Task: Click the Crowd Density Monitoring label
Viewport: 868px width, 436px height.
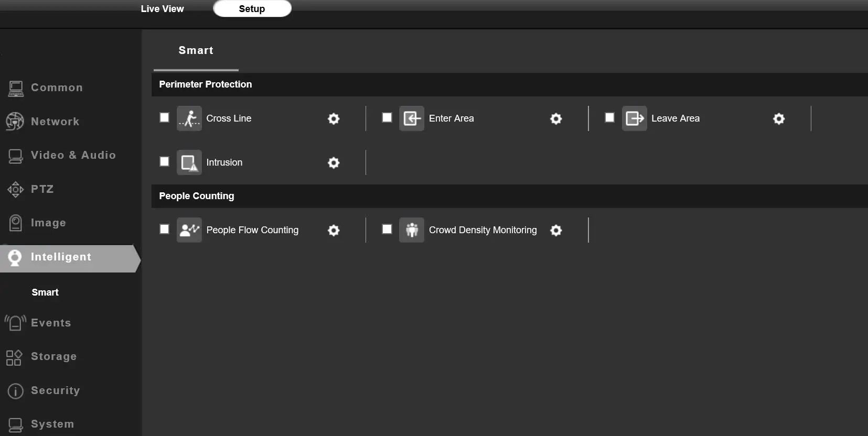Action: [483, 230]
